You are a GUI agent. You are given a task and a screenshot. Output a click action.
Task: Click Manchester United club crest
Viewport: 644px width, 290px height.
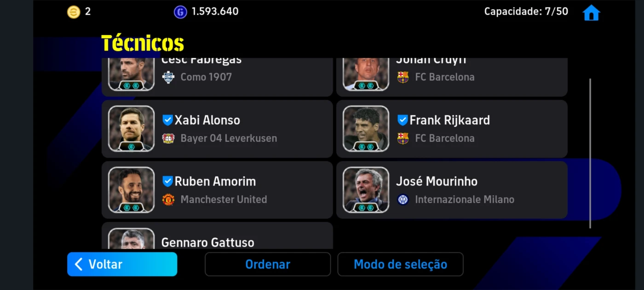coord(168,199)
